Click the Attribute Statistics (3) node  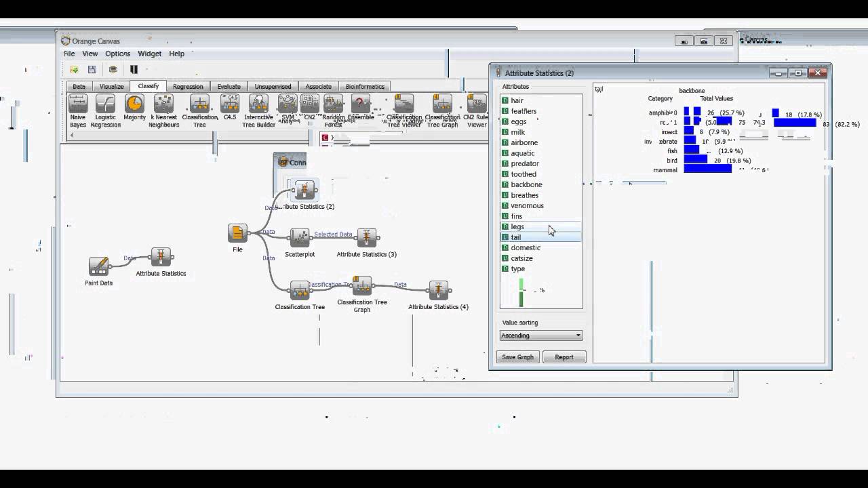[366, 237]
